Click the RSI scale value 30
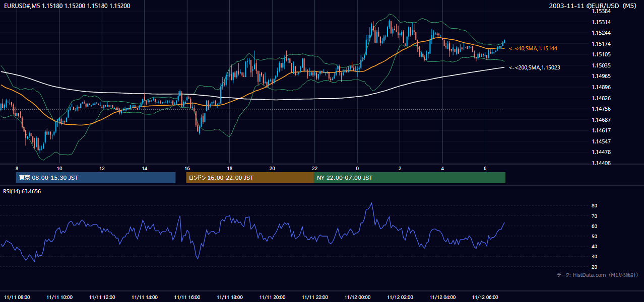This screenshot has width=644, height=302. (594, 257)
